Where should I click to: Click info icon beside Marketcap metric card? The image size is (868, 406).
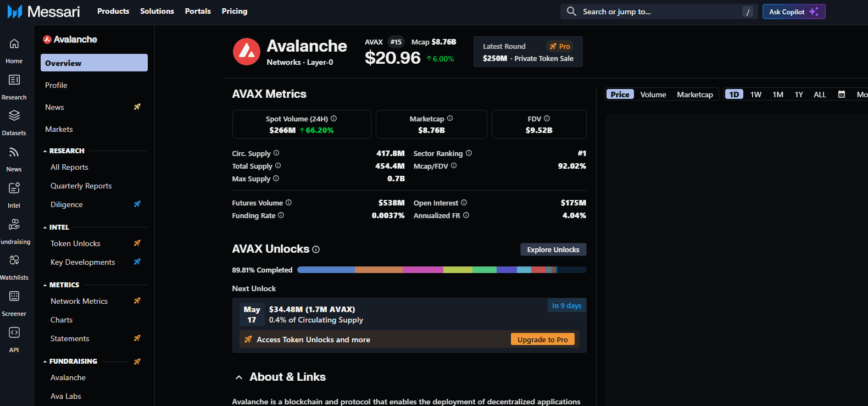point(450,119)
